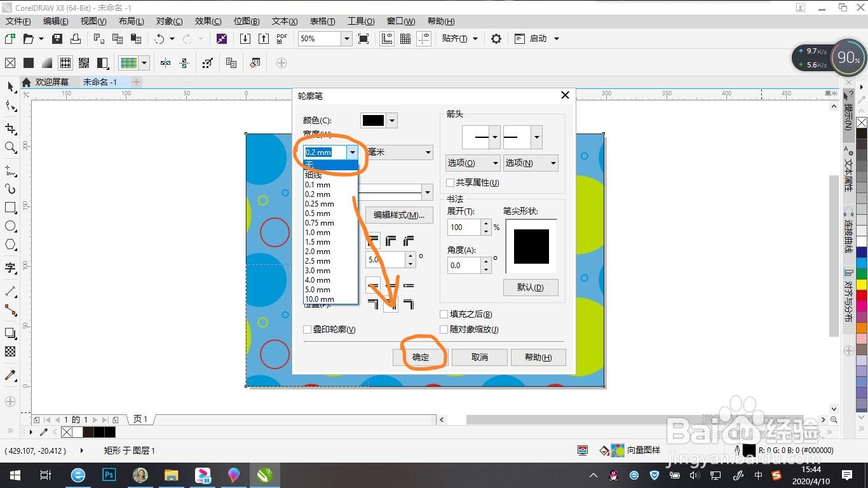Click the Edit fill icon in property bar
The width and height of the screenshot is (868, 488).
pyautogui.click(x=255, y=63)
